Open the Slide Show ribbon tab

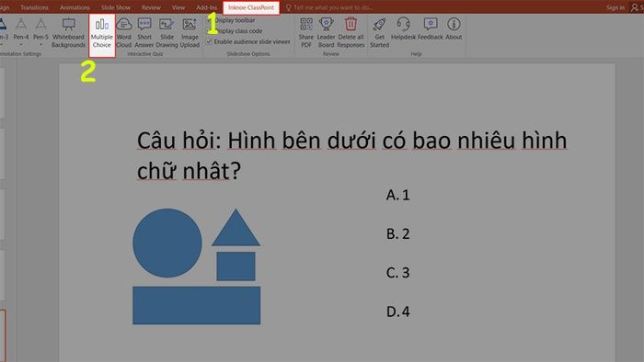point(116,7)
